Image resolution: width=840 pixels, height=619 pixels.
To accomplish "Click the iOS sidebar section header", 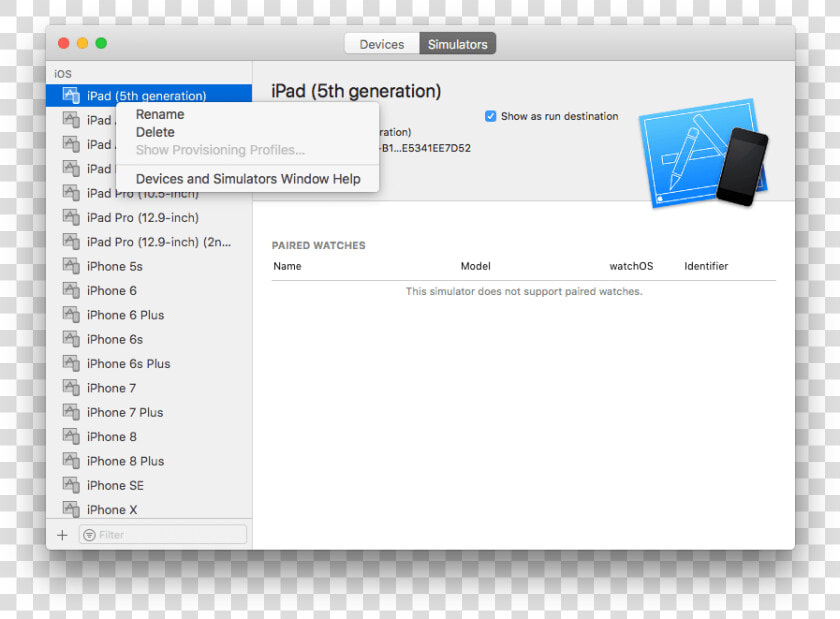I will (x=63, y=74).
